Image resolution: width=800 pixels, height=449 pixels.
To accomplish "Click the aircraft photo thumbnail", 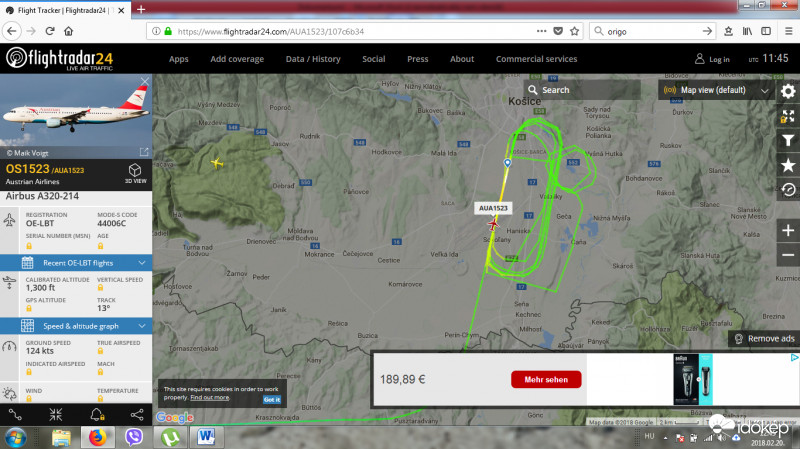I will pyautogui.click(x=76, y=116).
